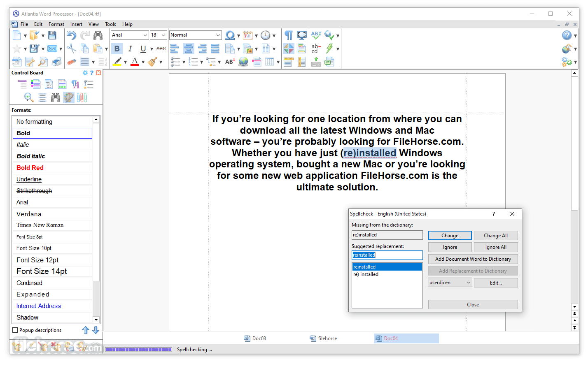Open the File menu
The width and height of the screenshot is (588, 366).
pos(24,24)
